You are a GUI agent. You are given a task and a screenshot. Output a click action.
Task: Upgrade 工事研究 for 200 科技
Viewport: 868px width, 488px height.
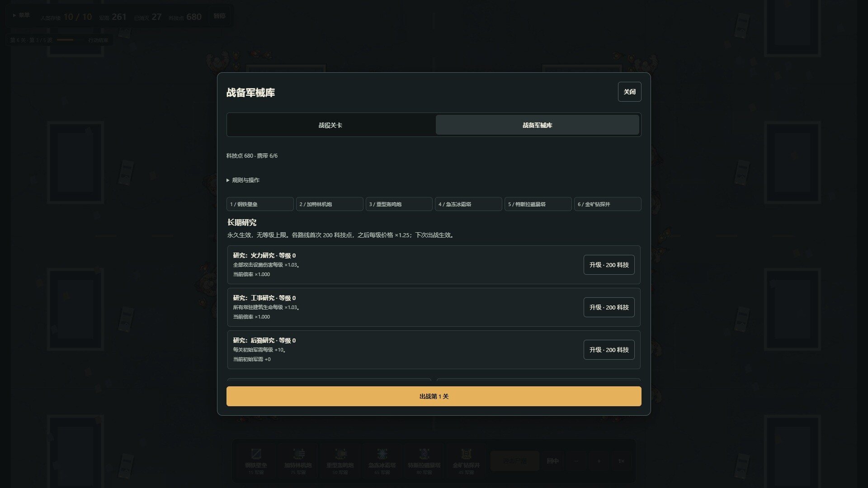point(609,307)
